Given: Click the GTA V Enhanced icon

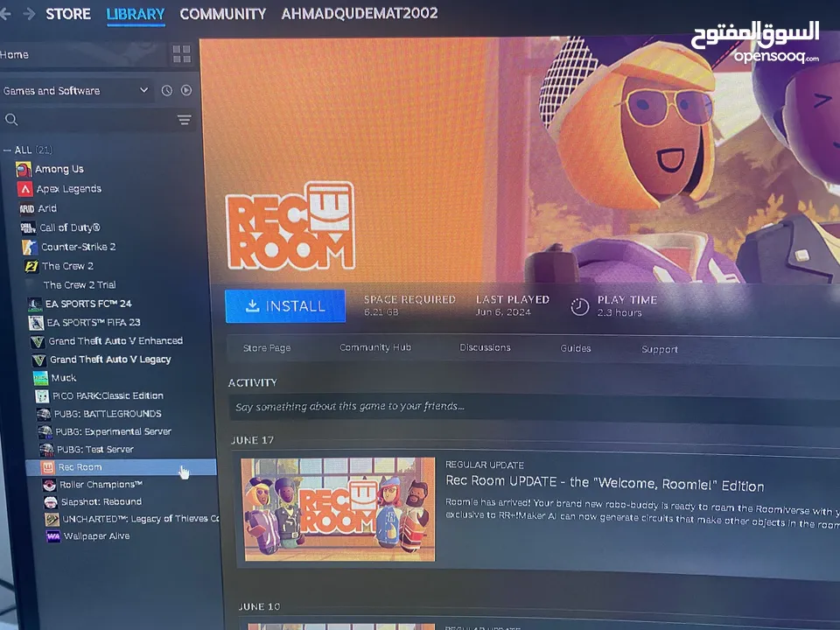Looking at the screenshot, I should pyautogui.click(x=38, y=342).
